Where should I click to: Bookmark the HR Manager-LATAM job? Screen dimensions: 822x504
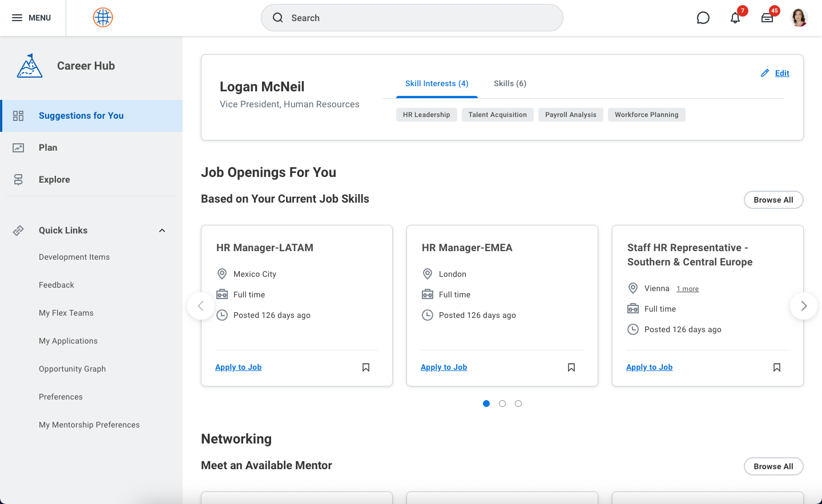[x=366, y=368]
